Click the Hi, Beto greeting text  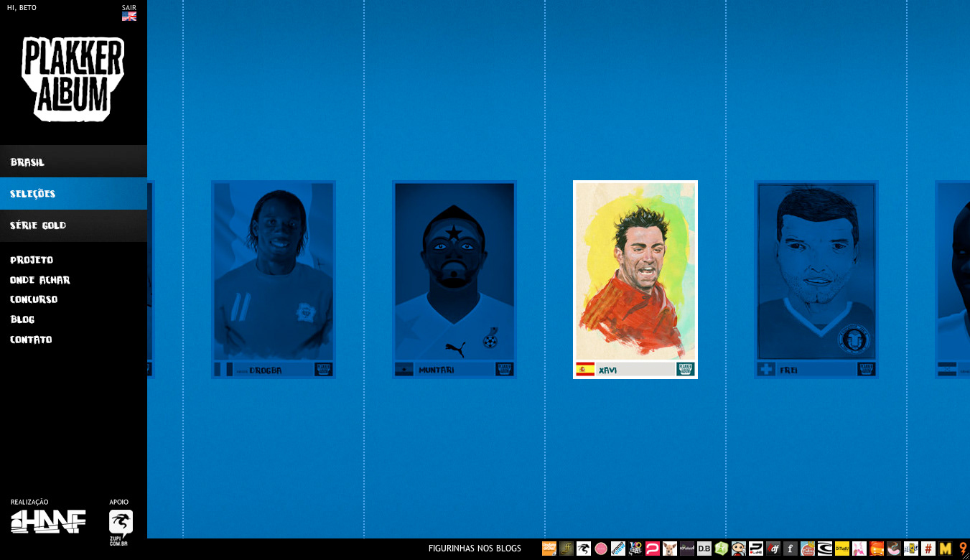coord(22,7)
